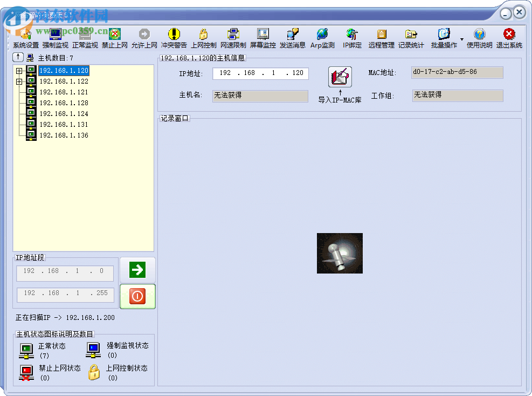This screenshot has height=396, width=532.
Task: Open 远程管理 remote management
Action: pos(381,39)
